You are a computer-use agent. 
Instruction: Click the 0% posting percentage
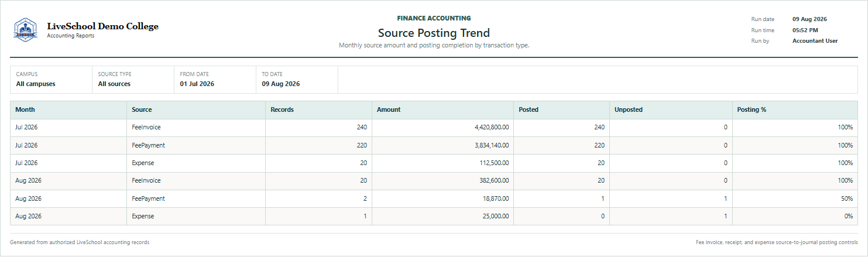(849, 216)
